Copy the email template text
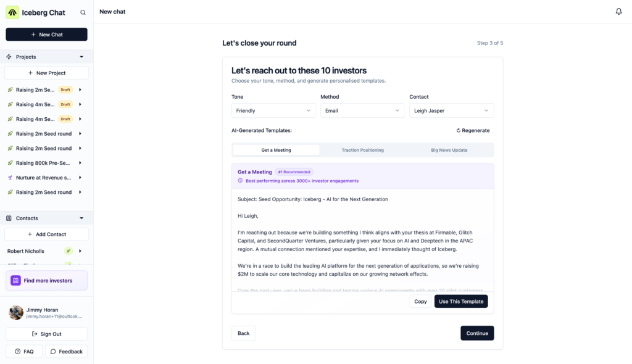 pyautogui.click(x=420, y=302)
